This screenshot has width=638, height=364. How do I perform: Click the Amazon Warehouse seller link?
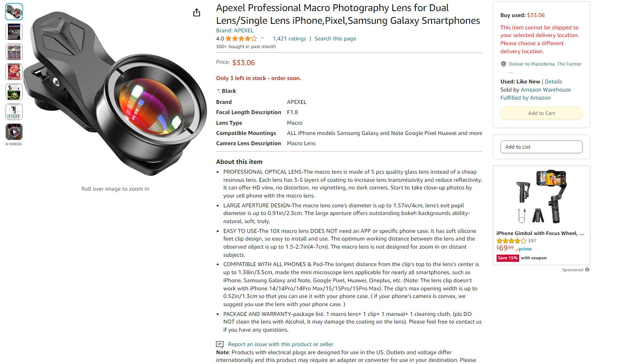point(546,90)
